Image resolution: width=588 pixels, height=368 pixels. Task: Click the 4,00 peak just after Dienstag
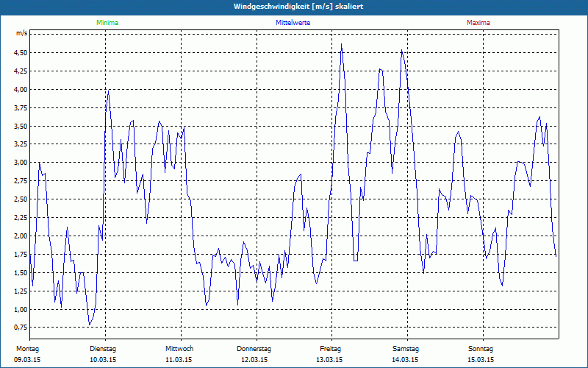pyautogui.click(x=108, y=91)
